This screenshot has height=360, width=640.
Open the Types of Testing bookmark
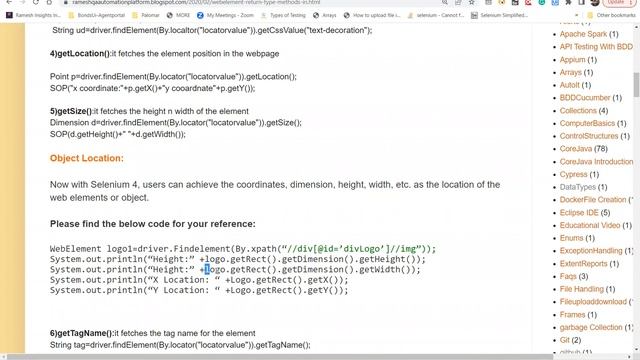point(283,16)
